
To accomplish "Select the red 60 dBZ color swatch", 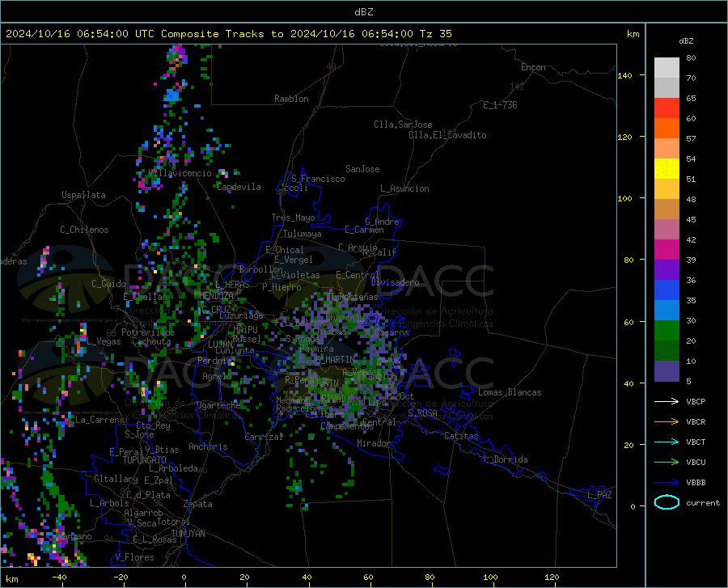I will [x=667, y=108].
